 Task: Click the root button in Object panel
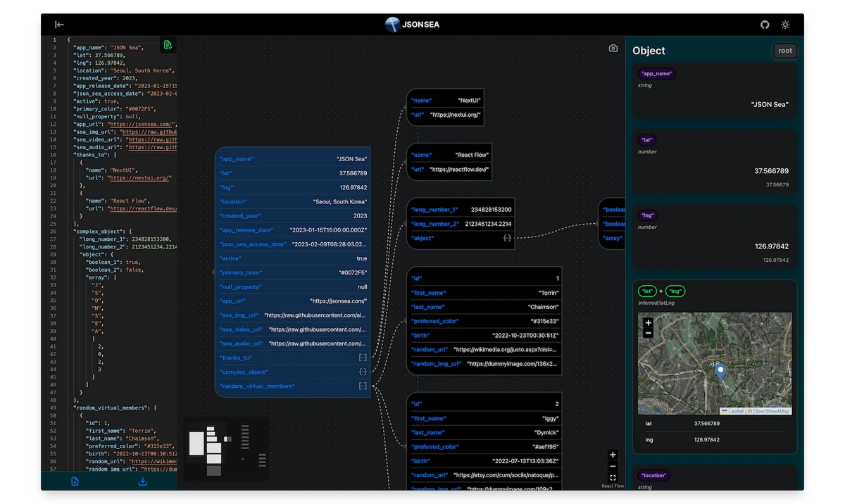pyautogui.click(x=785, y=51)
